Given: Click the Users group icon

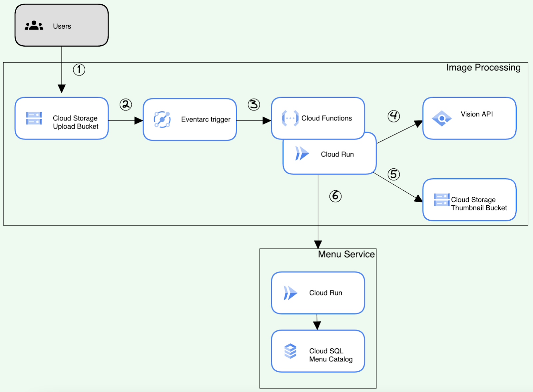Looking at the screenshot, I should (33, 25).
